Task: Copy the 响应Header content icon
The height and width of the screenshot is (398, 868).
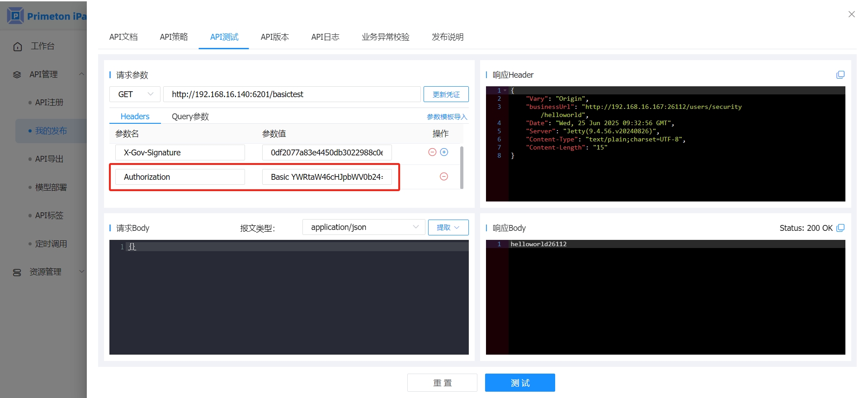Action: click(x=840, y=75)
